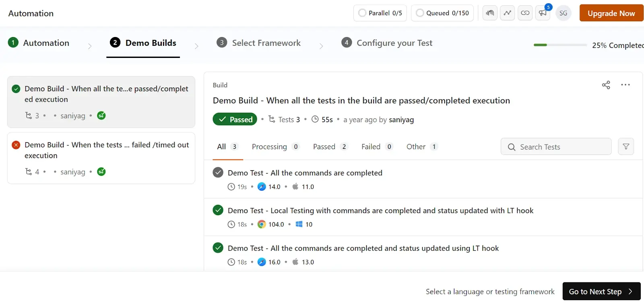The height and width of the screenshot is (307, 644).
Task: Open the SG profile avatar
Action: 563,13
